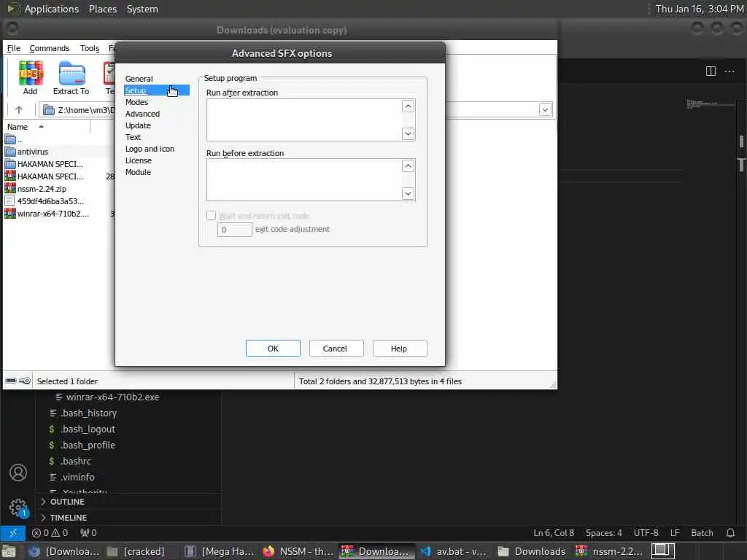Screen dimensions: 747x560
Task: Click the exit code adjustment field
Action: pos(234,230)
